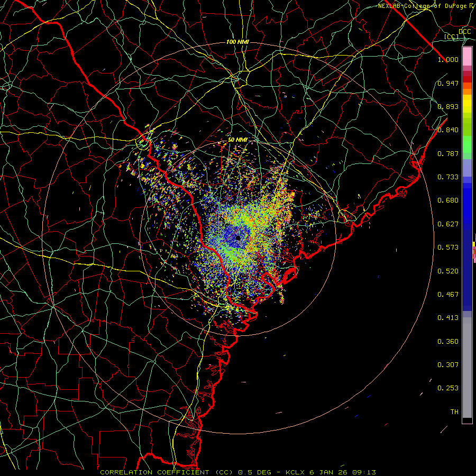Click the 0.680 scale value
476x476 pixels.
[x=448, y=200]
